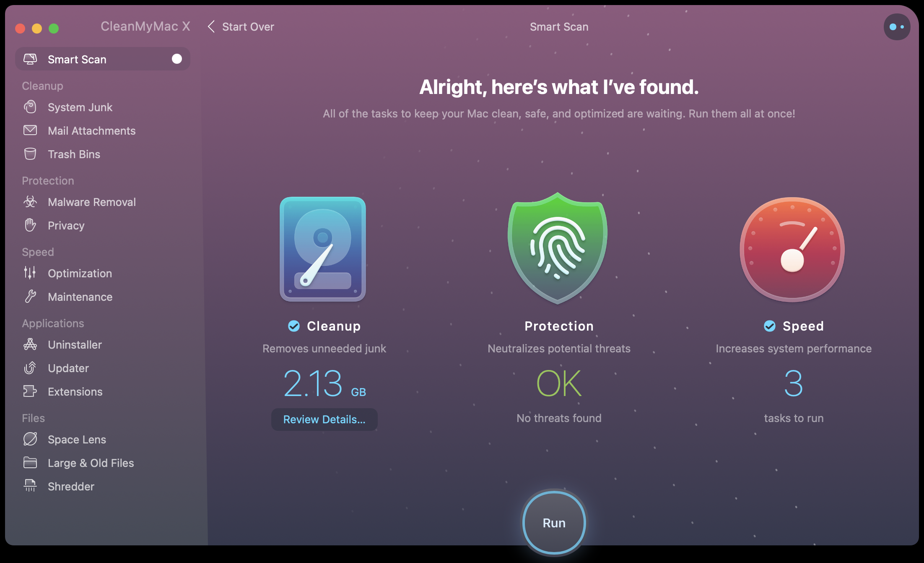Click the Space Lens icon
This screenshot has width=924, height=563.
[30, 439]
